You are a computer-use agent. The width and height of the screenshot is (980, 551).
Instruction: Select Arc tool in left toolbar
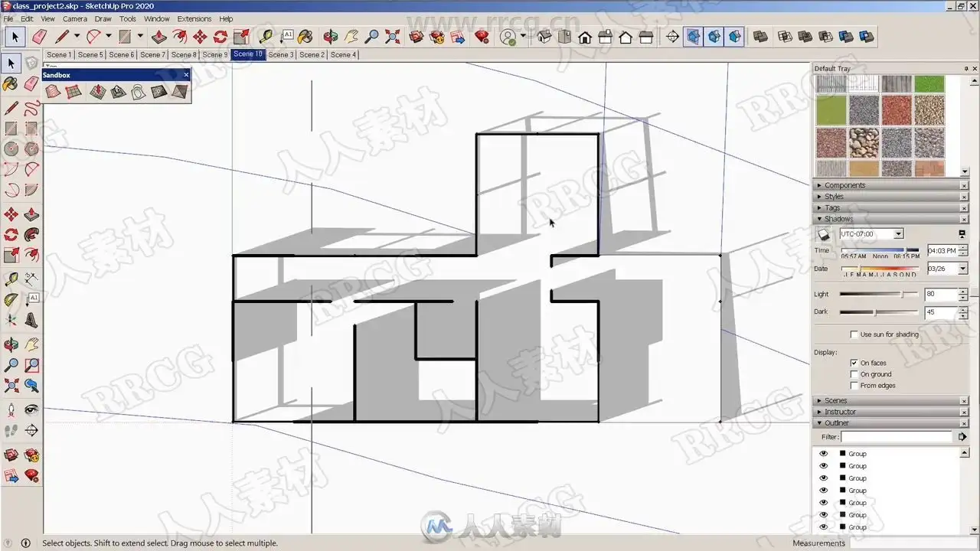(11, 169)
